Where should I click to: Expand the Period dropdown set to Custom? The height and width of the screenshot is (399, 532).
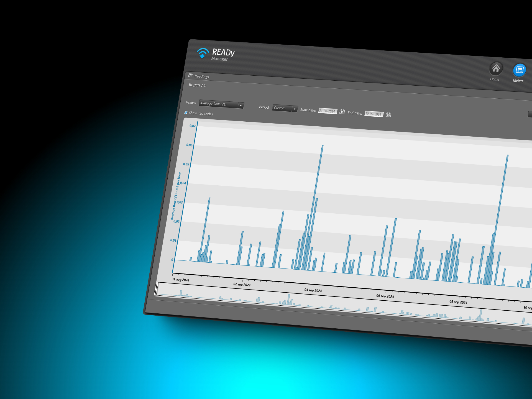tap(285, 108)
